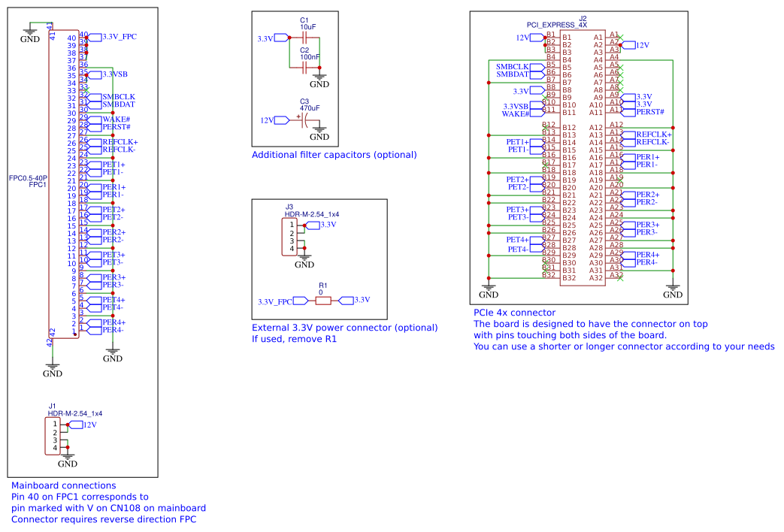Image resolution: width=784 pixels, height=532 pixels.
Task: Select the R1 zero-ohm resistor symbol
Action: point(323,299)
